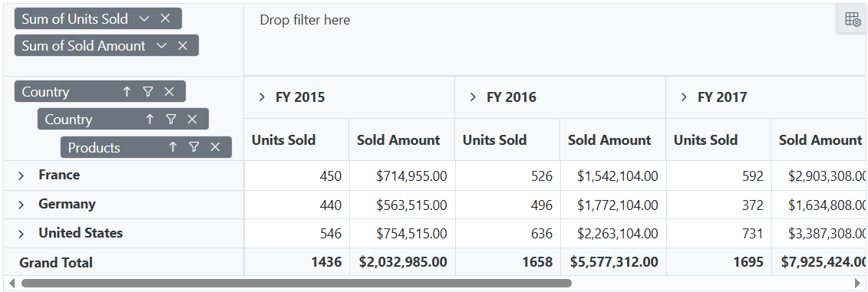
Task: Filter the indented second Country field
Action: 171,120
